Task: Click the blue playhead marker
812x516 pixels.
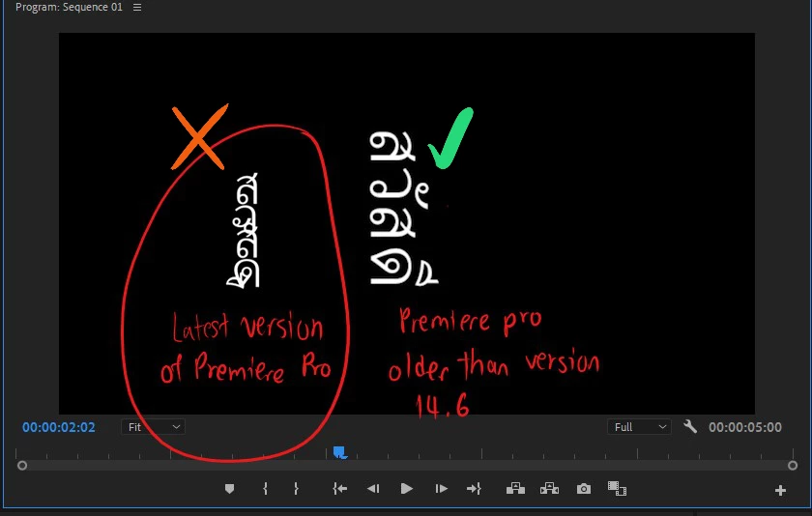Action: pos(339,452)
